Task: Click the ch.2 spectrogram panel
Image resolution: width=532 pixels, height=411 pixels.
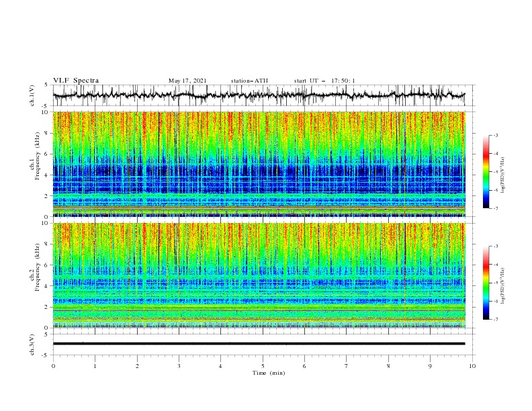Action: tap(259, 275)
